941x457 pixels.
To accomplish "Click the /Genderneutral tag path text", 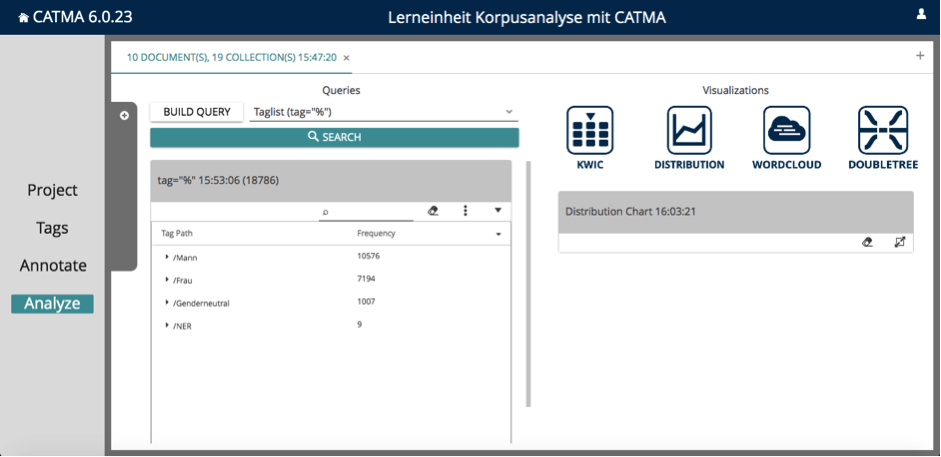I will click(201, 303).
